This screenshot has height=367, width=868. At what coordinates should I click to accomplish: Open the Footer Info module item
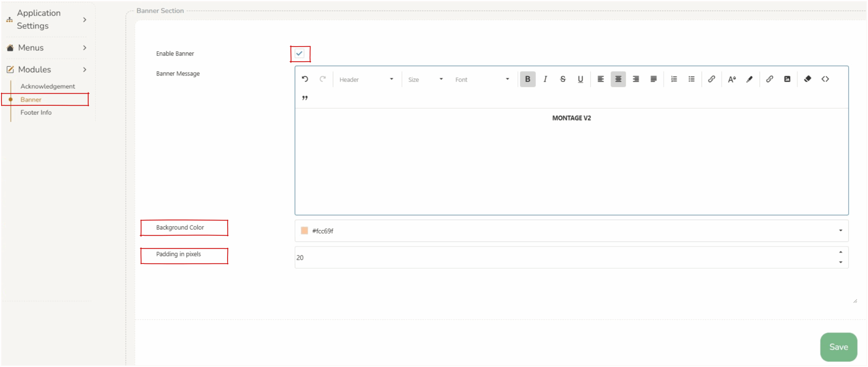(x=36, y=113)
